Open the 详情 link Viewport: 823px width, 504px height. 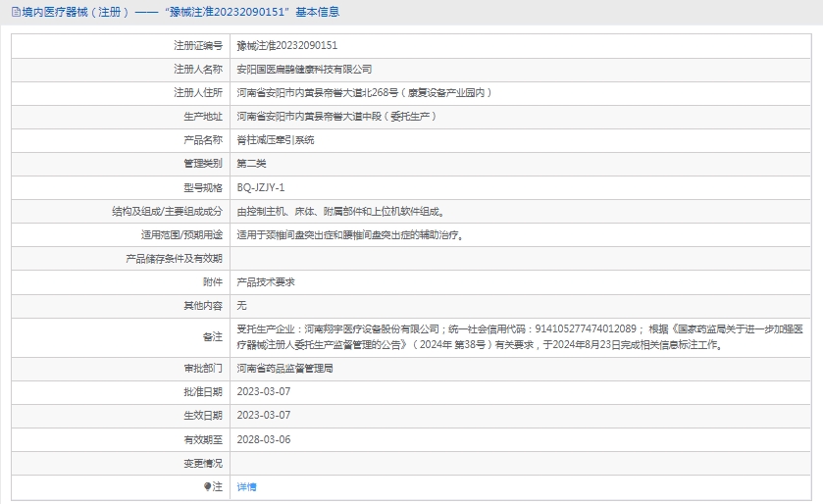(x=246, y=486)
